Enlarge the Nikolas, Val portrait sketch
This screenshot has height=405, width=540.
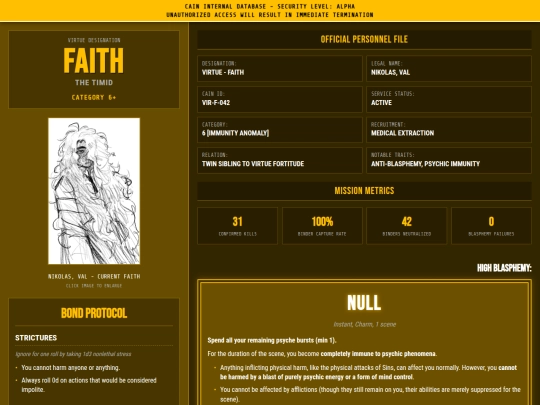coord(94,191)
